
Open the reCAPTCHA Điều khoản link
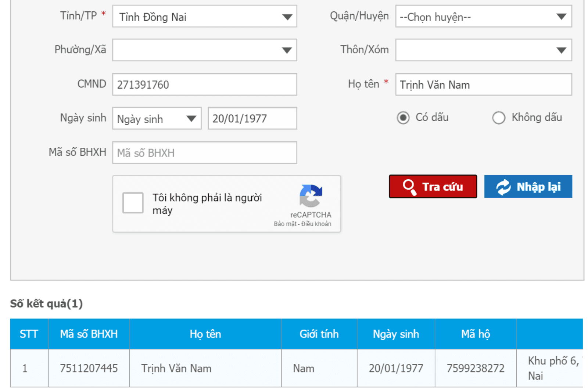coord(316,224)
